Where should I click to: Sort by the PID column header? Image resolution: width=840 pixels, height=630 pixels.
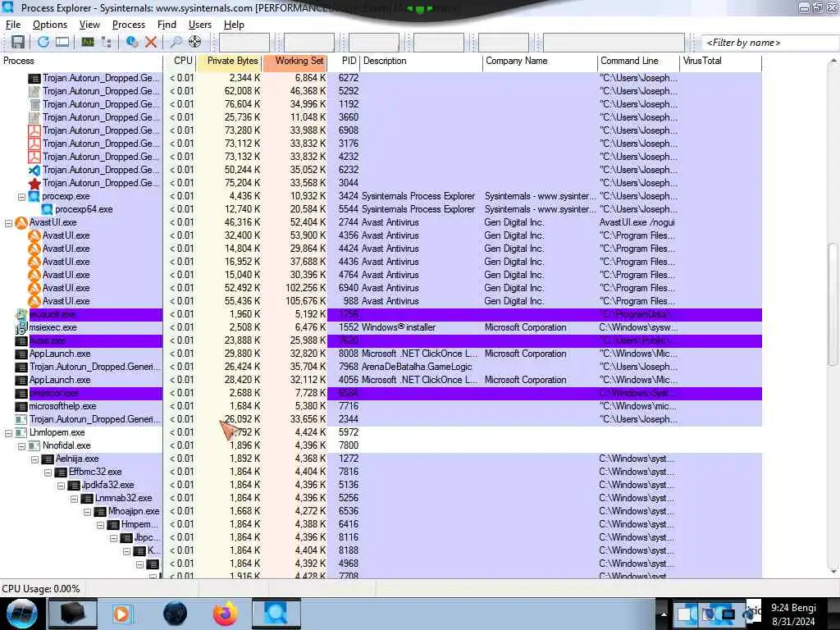(344, 61)
